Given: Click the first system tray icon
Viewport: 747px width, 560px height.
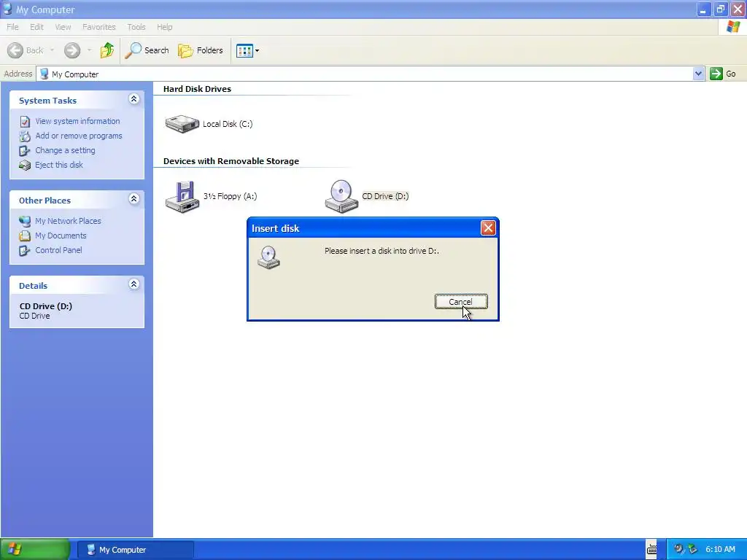Looking at the screenshot, I should tap(678, 549).
